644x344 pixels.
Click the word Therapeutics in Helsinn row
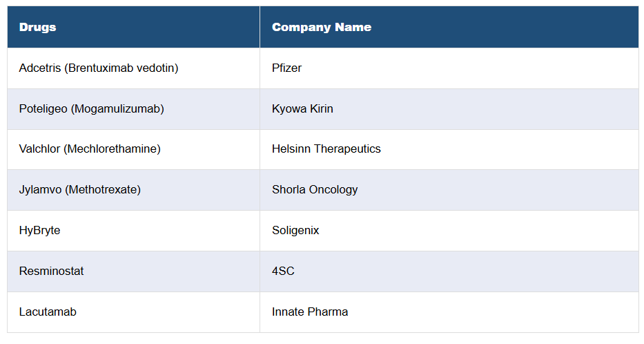(x=347, y=149)
